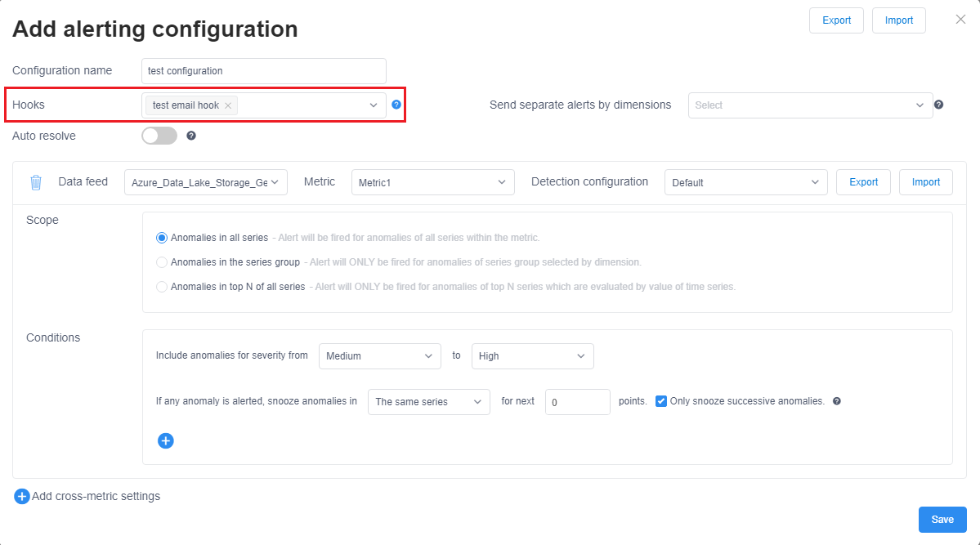Image resolution: width=980 pixels, height=545 pixels.
Task: Select Anomalies in the series group
Action: point(162,262)
